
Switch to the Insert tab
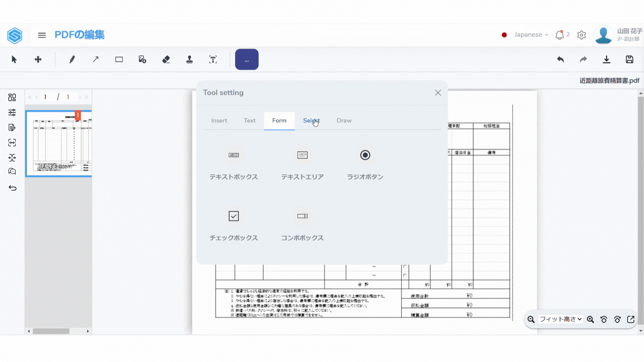(x=219, y=121)
